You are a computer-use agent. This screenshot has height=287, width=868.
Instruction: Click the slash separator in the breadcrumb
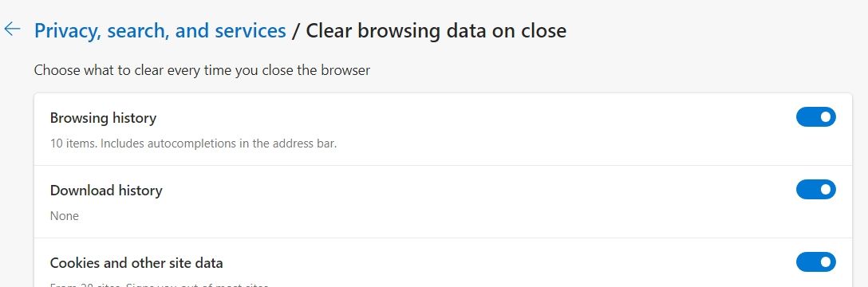pos(296,31)
